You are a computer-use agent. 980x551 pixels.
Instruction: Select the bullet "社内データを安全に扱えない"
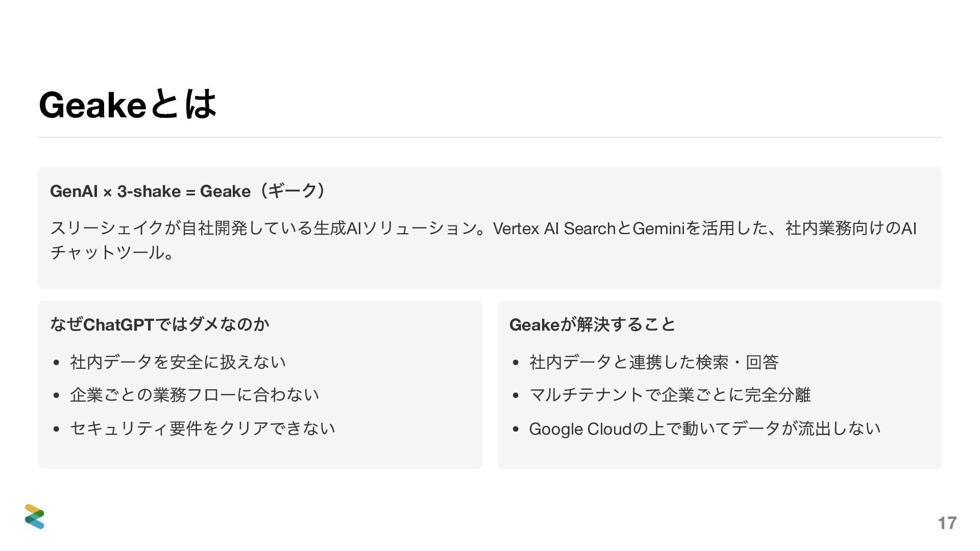pyautogui.click(x=178, y=362)
